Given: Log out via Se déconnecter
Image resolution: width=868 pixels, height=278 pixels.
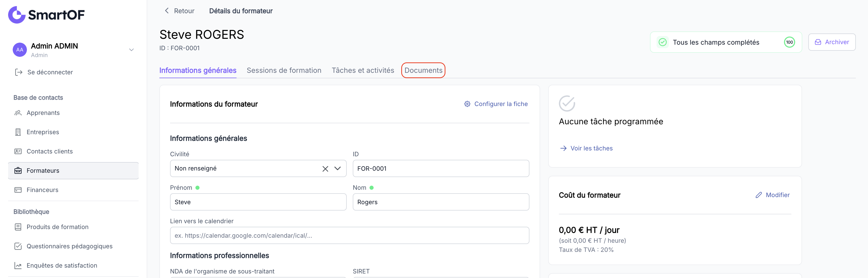Looking at the screenshot, I should (50, 72).
